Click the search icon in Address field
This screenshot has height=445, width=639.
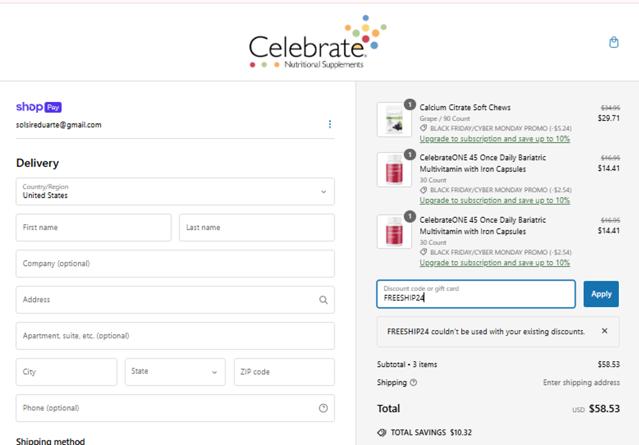(x=323, y=300)
